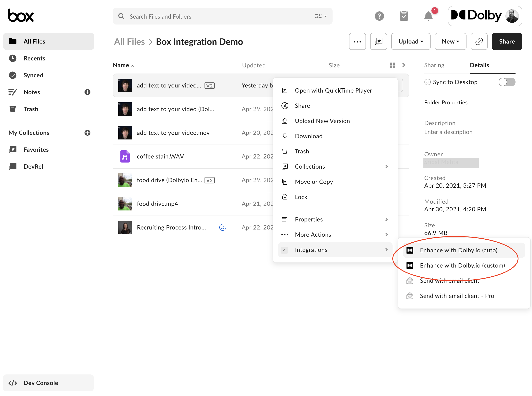Click the search filter options dropdown

[321, 16]
